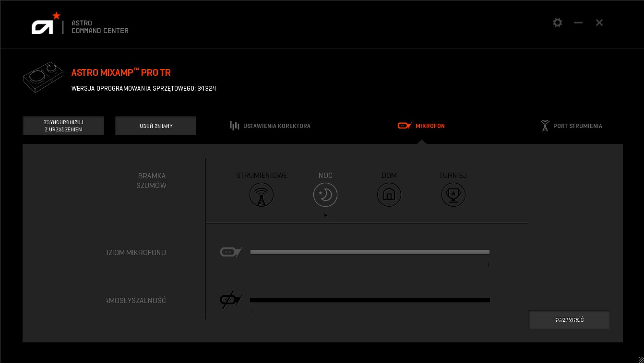Screen dimensions: 644x363
Task: Click the Bramka Szumów section label
Action: pyautogui.click(x=152, y=181)
